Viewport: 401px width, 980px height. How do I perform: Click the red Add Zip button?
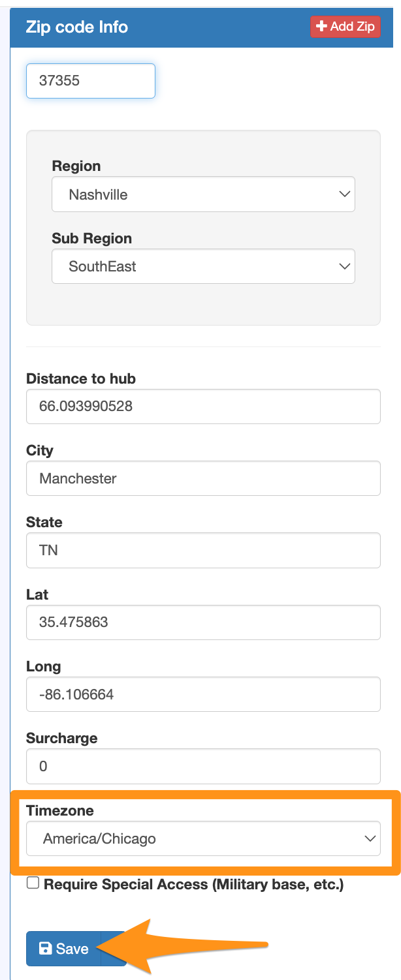point(345,27)
